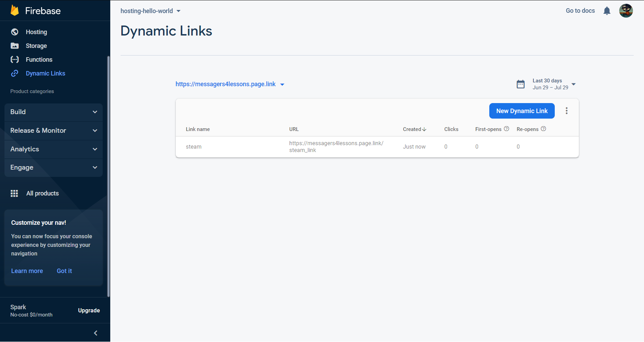This screenshot has width=644, height=342.
Task: Click the Just now created cell
Action: pos(414,147)
